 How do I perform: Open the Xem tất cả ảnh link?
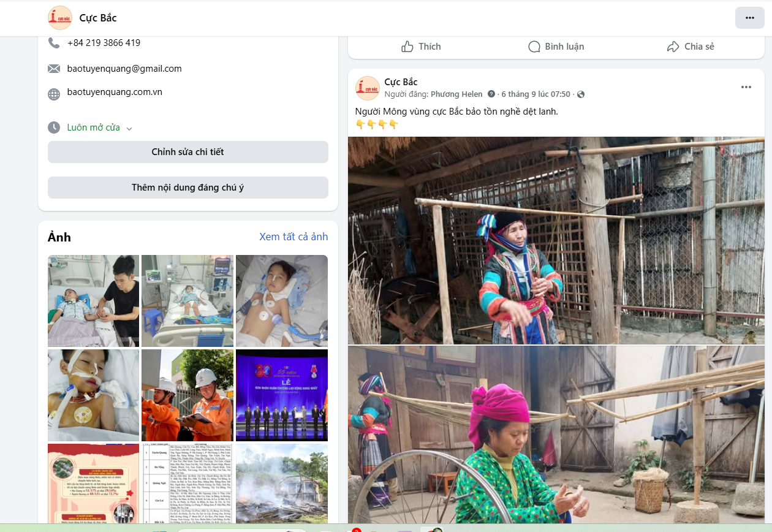click(293, 237)
